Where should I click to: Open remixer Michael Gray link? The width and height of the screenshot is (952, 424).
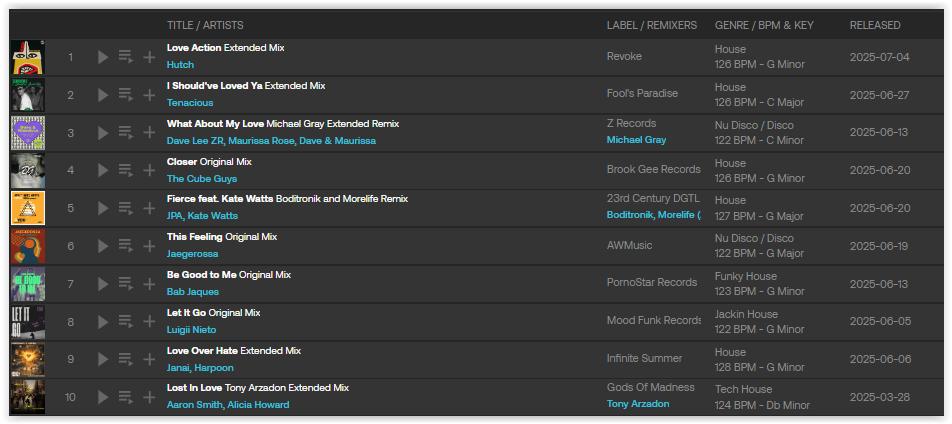tap(636, 140)
